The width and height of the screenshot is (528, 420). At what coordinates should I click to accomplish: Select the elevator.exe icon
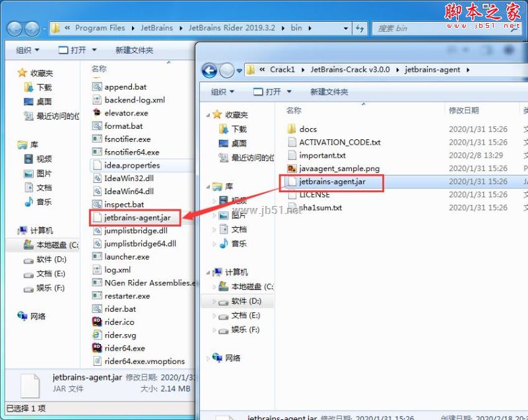point(97,113)
